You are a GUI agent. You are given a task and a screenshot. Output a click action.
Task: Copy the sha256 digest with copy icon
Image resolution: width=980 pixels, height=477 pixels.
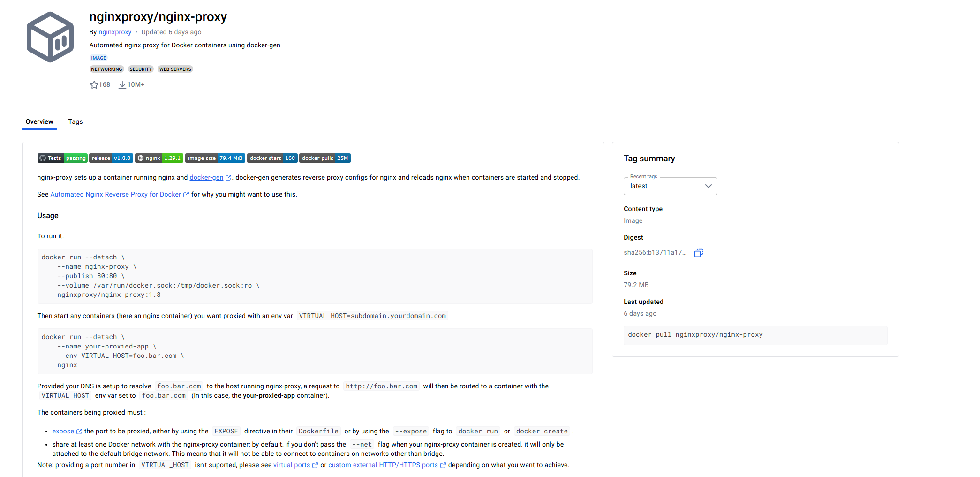pos(698,253)
